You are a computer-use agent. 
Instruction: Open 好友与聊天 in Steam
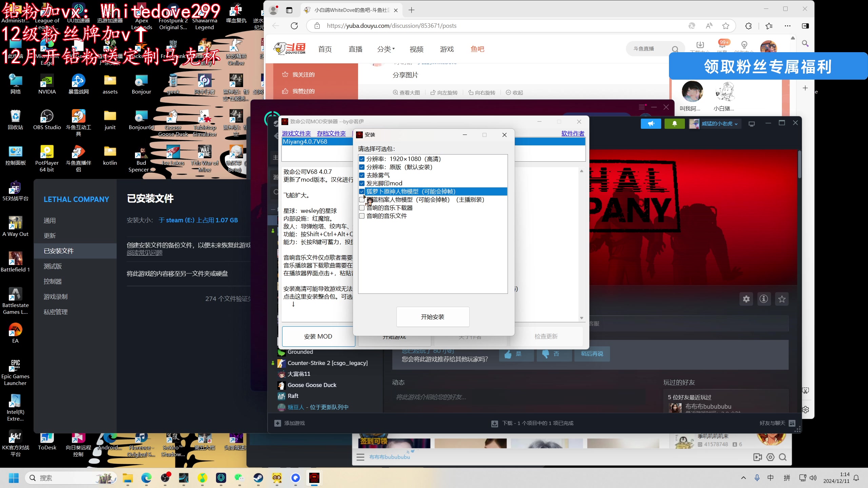[x=777, y=423]
